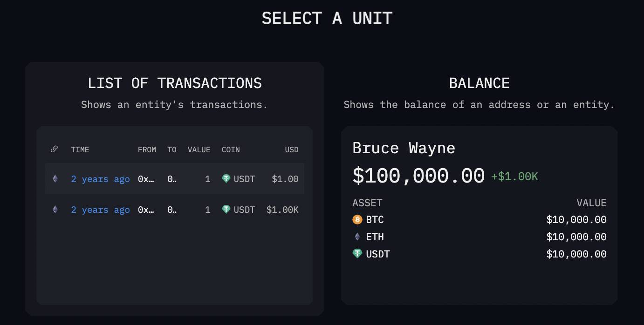Click Ethereum icon in the $1.00 transaction row
This screenshot has width=644, height=325.
55,178
